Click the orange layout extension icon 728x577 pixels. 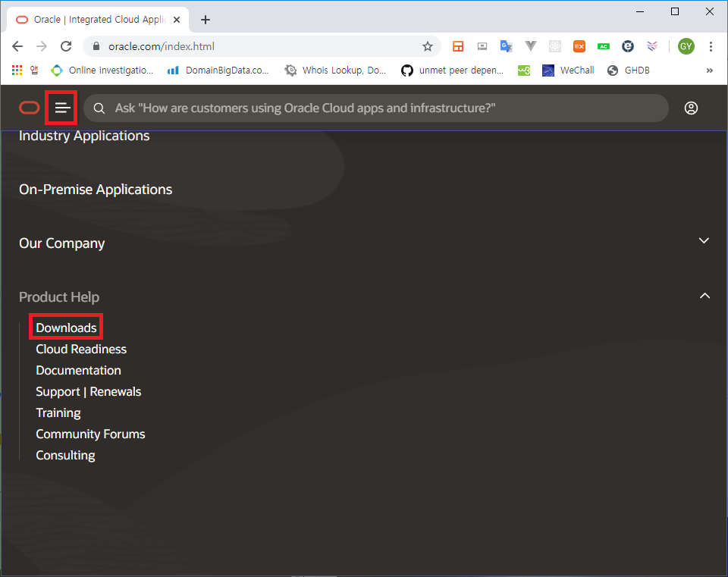[458, 46]
